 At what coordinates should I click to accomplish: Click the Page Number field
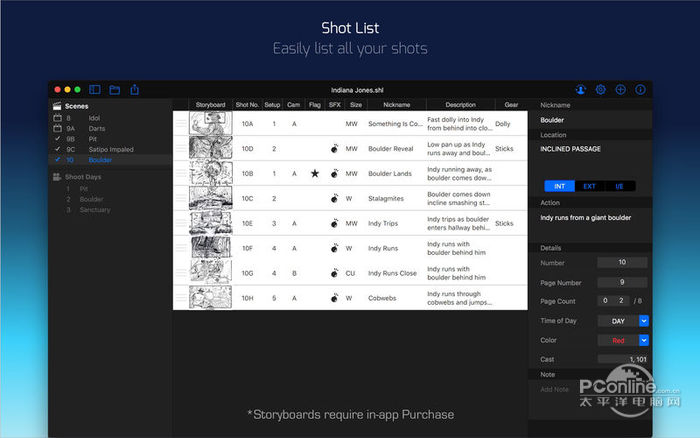(x=622, y=282)
